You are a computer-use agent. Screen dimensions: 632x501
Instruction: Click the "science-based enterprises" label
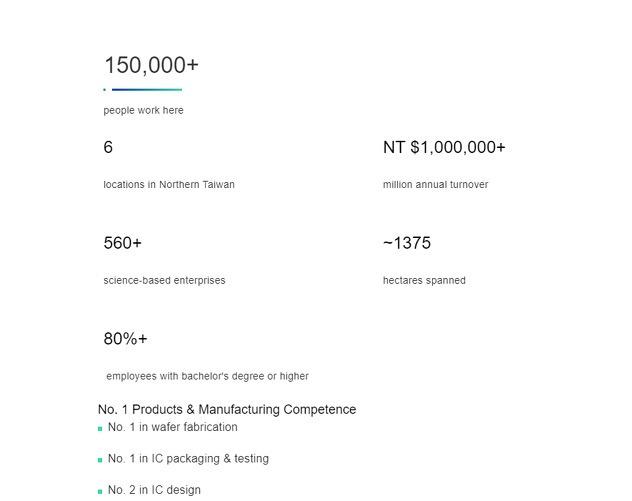pos(164,281)
